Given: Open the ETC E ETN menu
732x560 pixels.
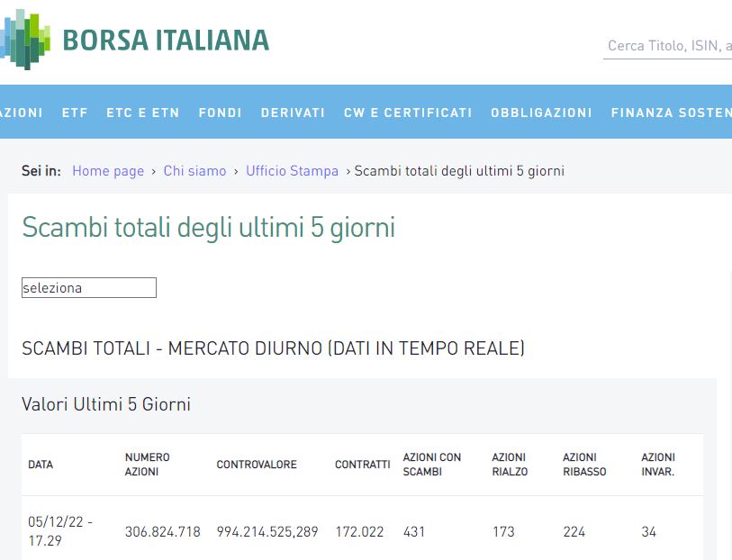Looking at the screenshot, I should coord(143,113).
